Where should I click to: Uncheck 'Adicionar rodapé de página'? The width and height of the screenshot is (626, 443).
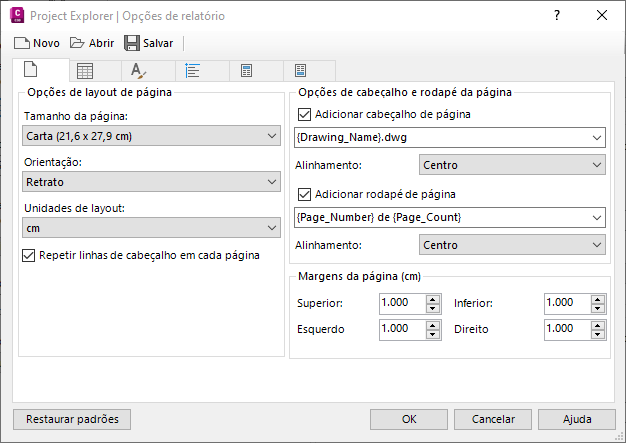click(305, 195)
